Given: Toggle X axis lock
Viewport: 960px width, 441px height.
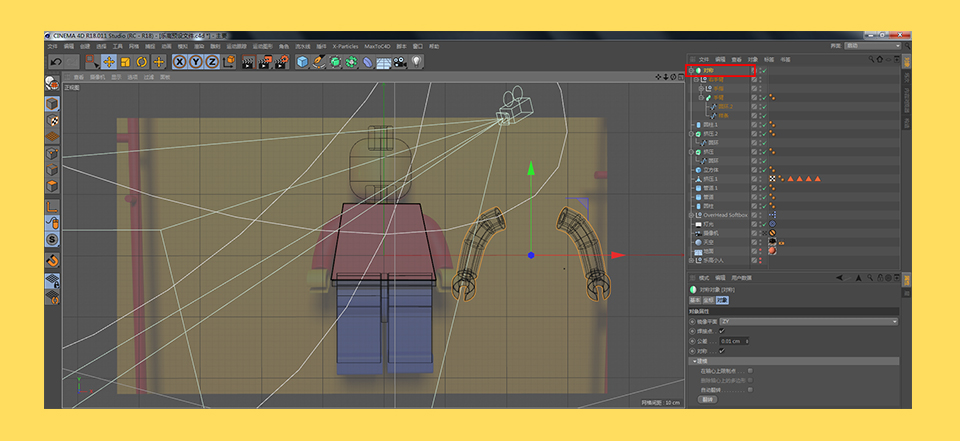Looking at the screenshot, I should click(x=179, y=62).
